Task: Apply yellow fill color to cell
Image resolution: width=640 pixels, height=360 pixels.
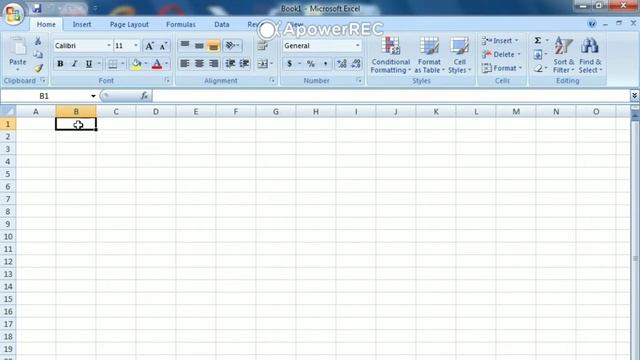Action: (136, 64)
